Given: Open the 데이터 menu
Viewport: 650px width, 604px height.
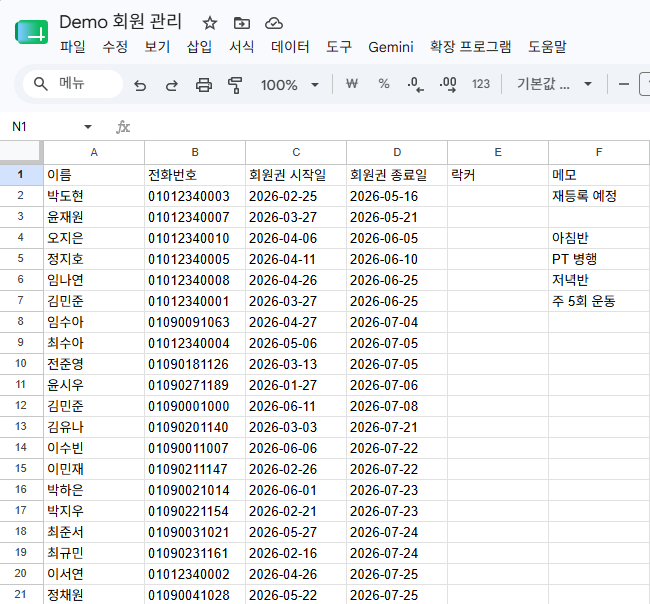Looking at the screenshot, I should (290, 46).
